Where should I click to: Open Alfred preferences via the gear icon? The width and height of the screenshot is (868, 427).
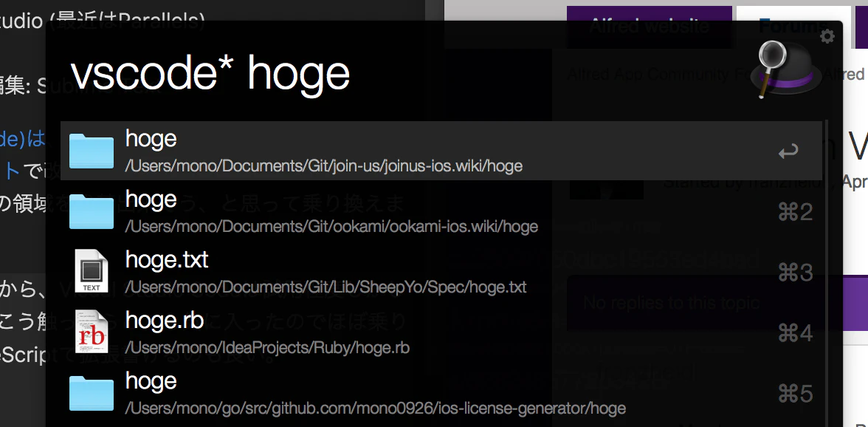[x=827, y=36]
